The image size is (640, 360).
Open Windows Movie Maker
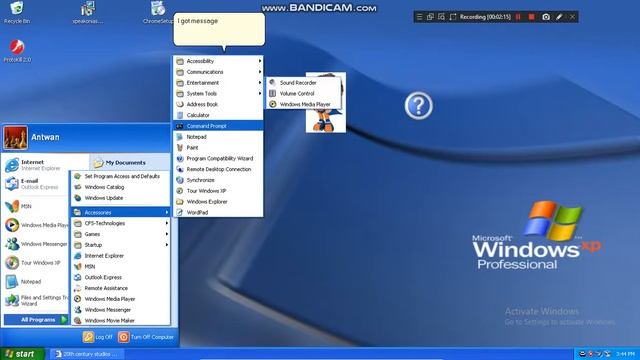click(x=120, y=320)
